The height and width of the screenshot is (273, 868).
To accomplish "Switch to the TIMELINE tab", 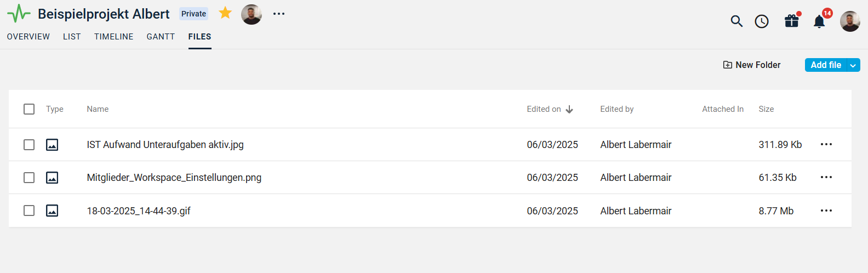I will pyautogui.click(x=114, y=37).
